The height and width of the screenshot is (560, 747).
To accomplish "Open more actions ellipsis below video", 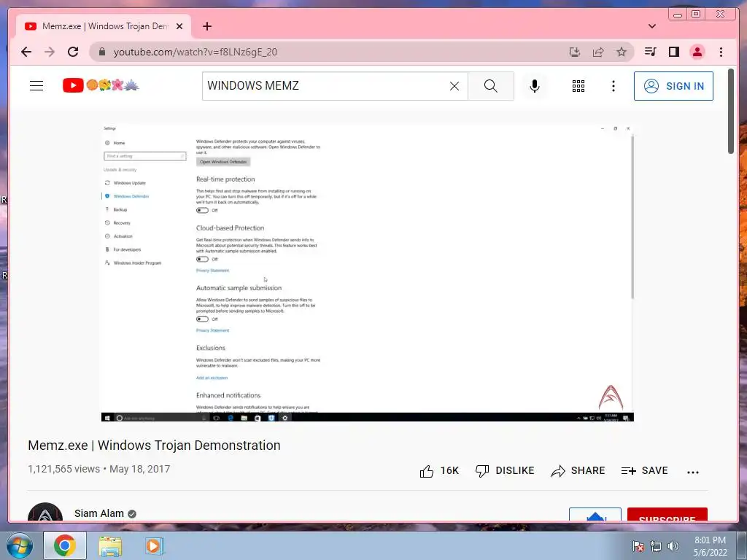I will [693, 472].
